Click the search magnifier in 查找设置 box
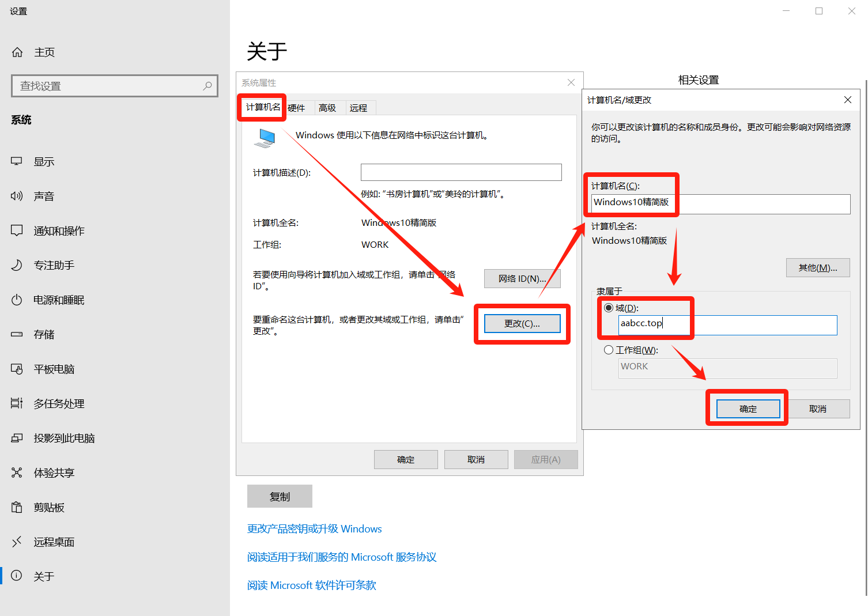 tap(207, 86)
